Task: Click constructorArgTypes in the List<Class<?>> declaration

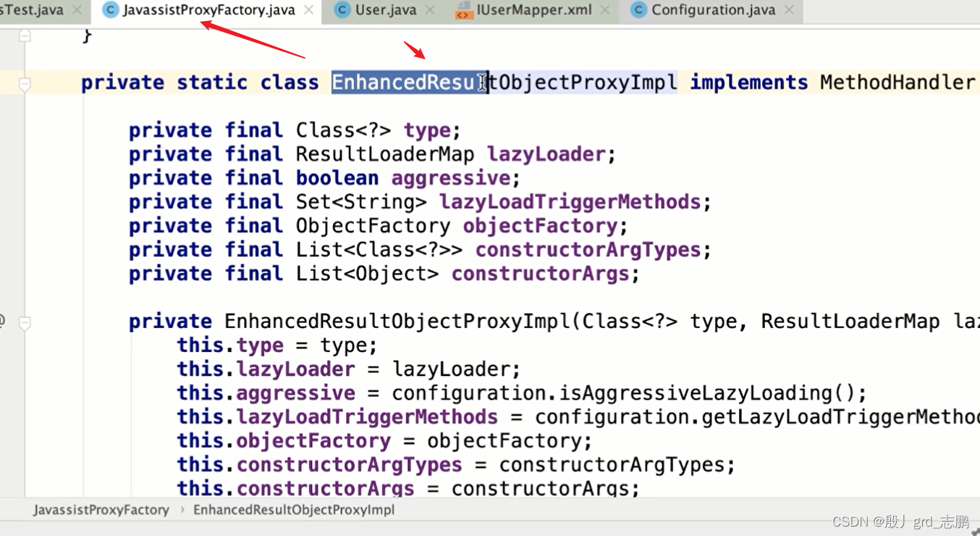Action: 588,250
